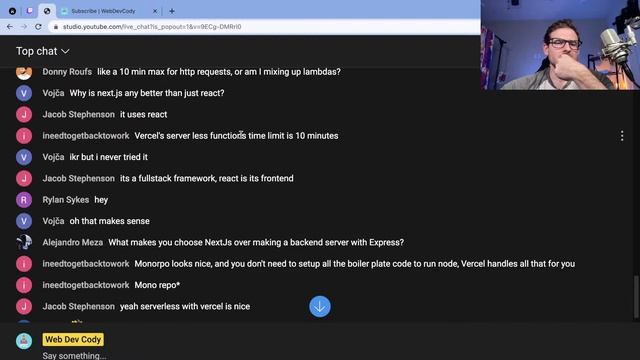640x360 pixels.
Task: Click Jacob Stephenson name beside 'it uses react'
Action: pyautogui.click(x=78, y=115)
